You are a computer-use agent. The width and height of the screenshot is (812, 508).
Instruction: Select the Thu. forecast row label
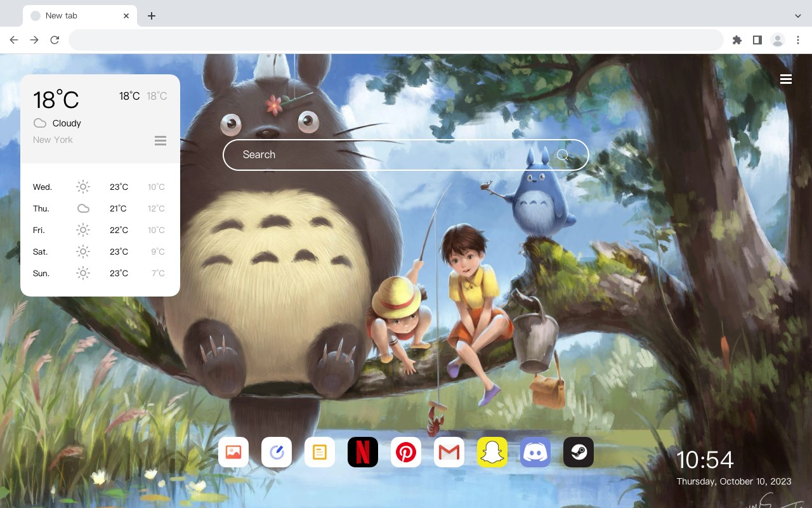click(x=41, y=209)
